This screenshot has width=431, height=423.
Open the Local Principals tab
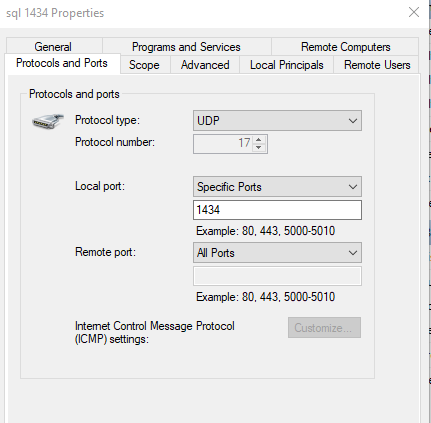pyautogui.click(x=287, y=65)
